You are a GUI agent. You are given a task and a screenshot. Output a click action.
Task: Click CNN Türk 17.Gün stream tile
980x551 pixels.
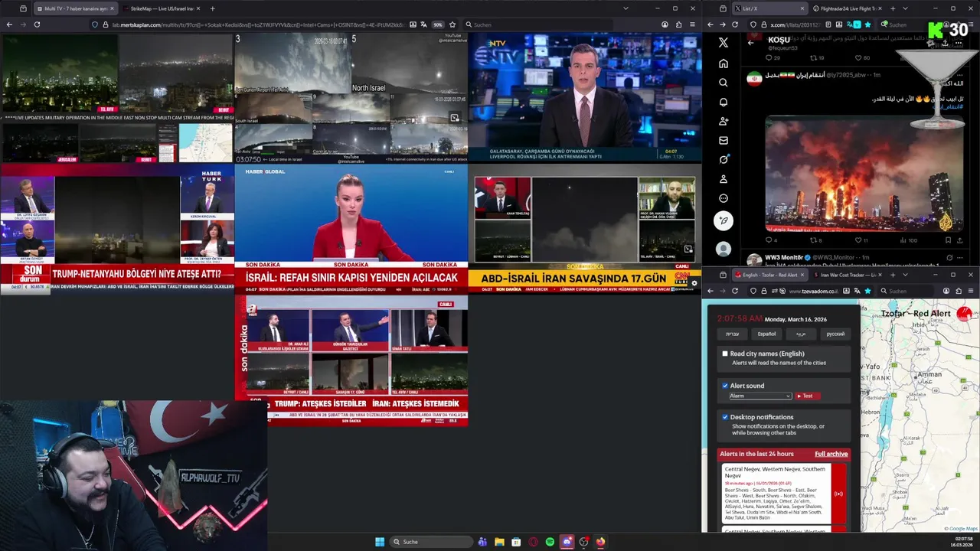click(584, 230)
